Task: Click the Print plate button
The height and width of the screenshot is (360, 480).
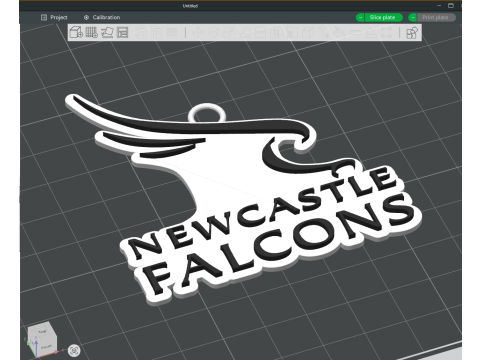Action: (x=436, y=17)
